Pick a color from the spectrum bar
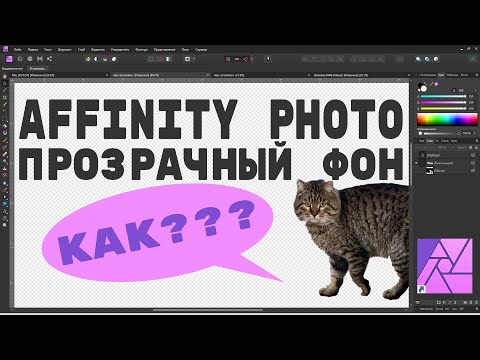This screenshot has height=360, width=480. point(447,120)
